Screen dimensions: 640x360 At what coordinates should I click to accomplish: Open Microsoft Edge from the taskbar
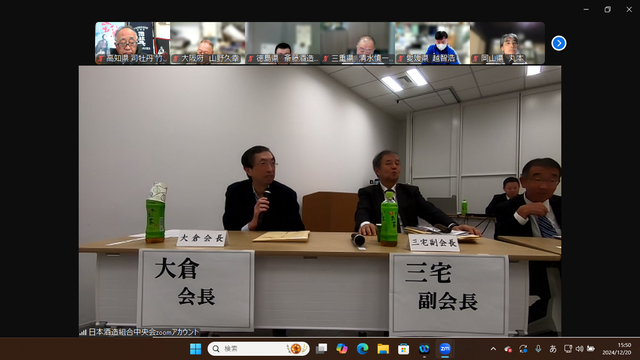362,349
